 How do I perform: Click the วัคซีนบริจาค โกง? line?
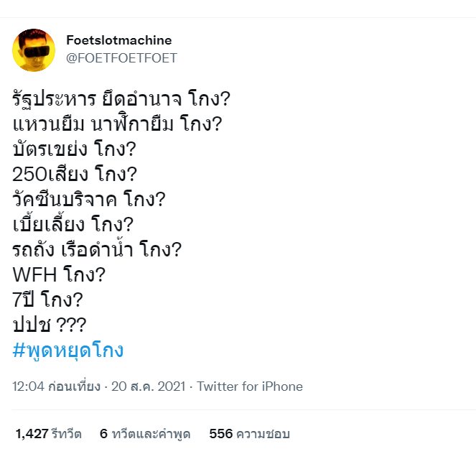tap(95, 199)
